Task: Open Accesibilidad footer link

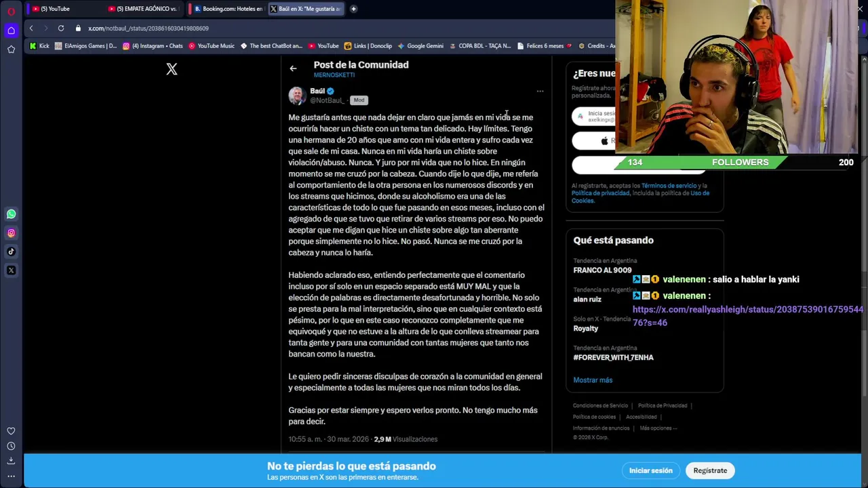Action: click(x=642, y=417)
